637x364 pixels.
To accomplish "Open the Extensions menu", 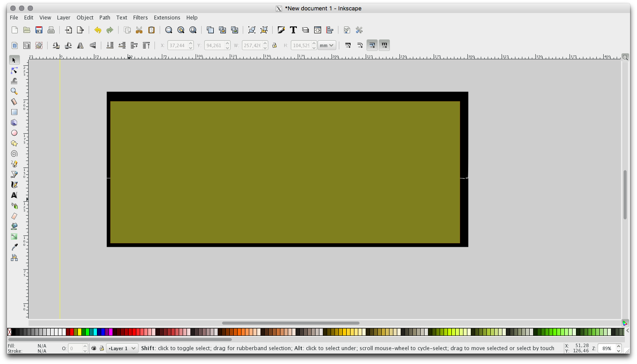I will 167,18.
